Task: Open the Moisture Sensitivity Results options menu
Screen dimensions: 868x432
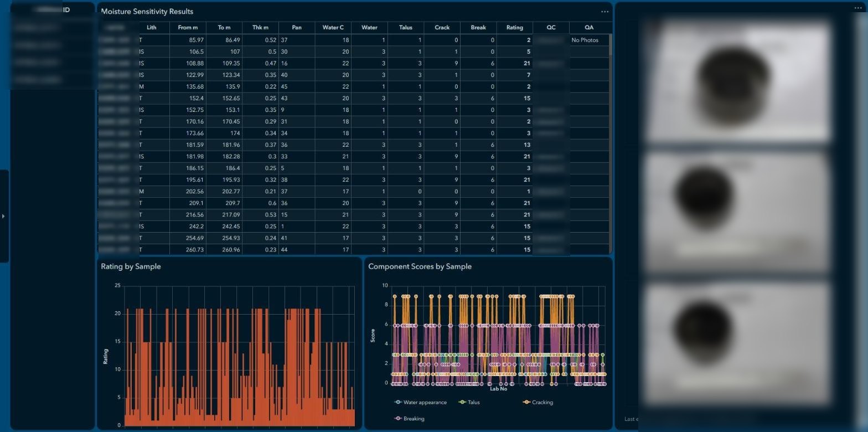Action: pyautogui.click(x=604, y=12)
